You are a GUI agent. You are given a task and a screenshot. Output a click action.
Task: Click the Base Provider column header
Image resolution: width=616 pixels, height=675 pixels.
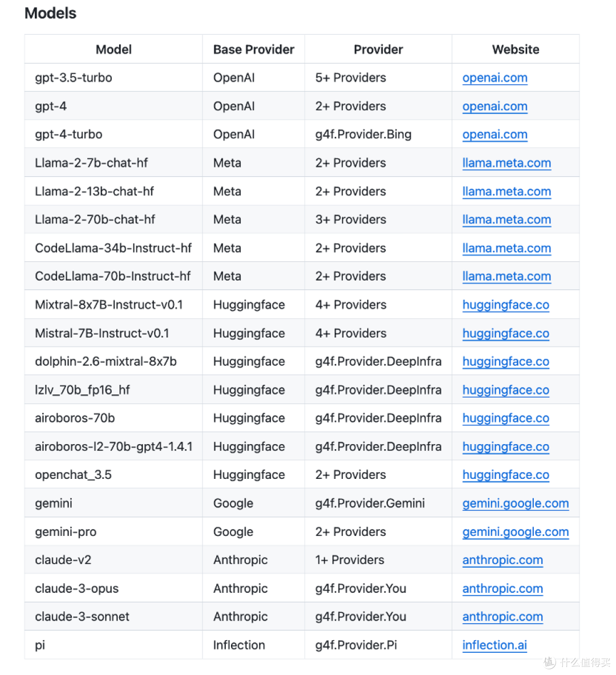254,50
